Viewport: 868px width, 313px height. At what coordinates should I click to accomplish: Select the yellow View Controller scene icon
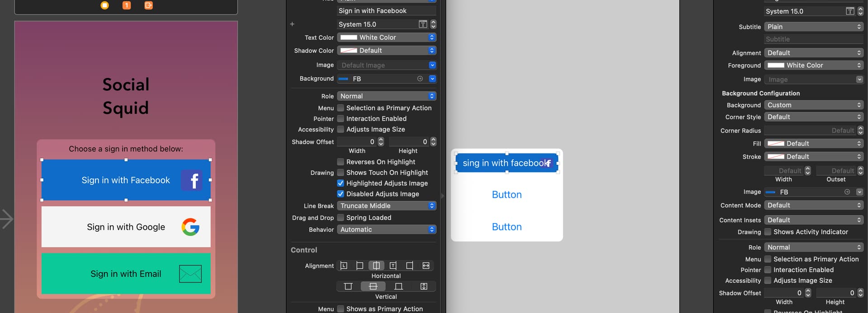pyautogui.click(x=104, y=5)
